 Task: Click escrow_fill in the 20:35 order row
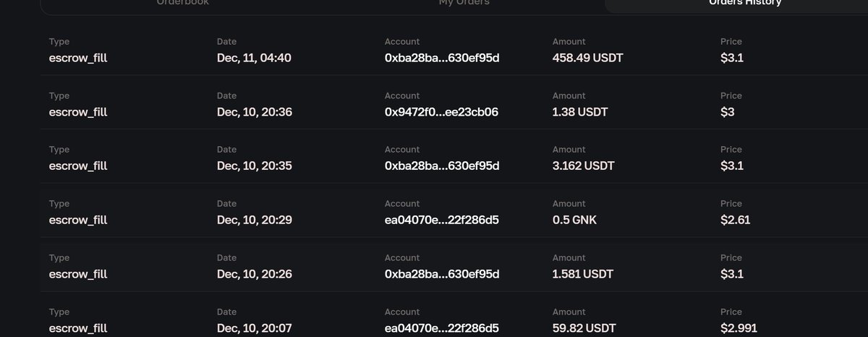click(x=78, y=166)
